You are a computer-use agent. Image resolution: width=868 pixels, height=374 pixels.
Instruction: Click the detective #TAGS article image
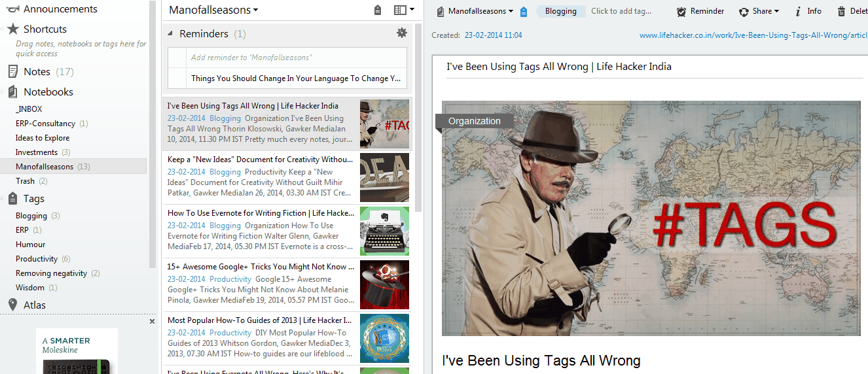pos(651,218)
